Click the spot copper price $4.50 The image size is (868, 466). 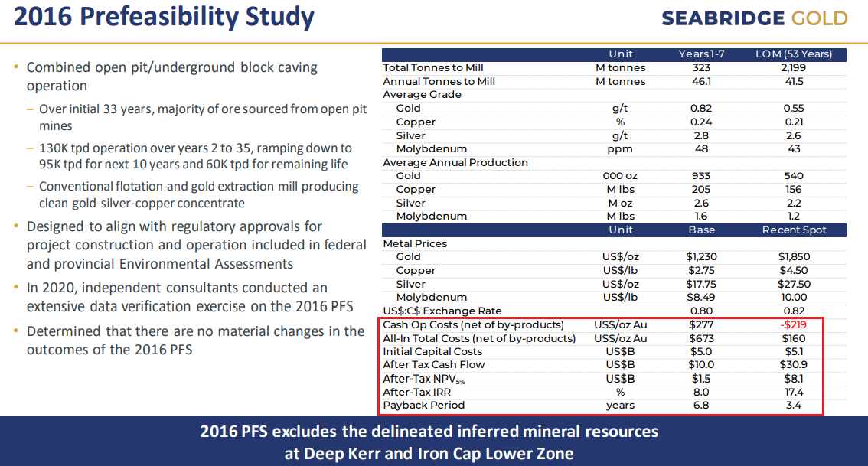(x=794, y=271)
